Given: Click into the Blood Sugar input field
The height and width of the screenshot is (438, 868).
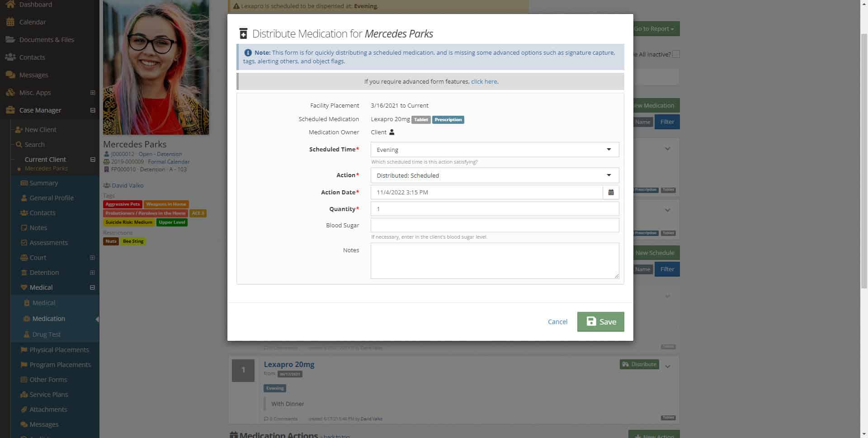Looking at the screenshot, I should click(494, 225).
